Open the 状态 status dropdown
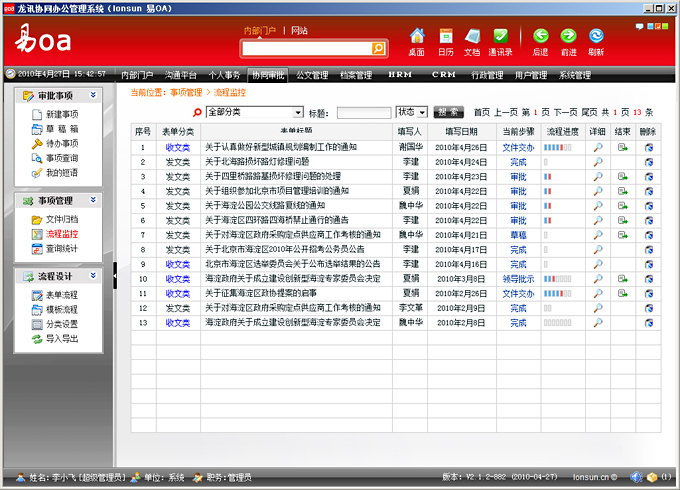680x490 pixels. pos(412,112)
